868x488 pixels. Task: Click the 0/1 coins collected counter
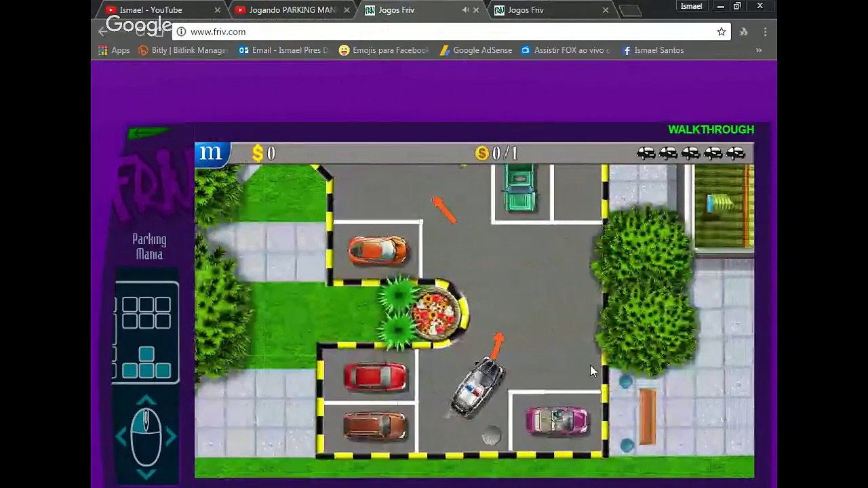(x=496, y=154)
